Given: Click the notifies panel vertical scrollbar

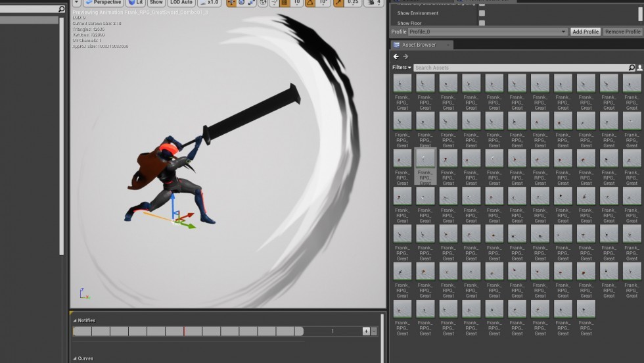Looking at the screenshot, I should [382, 338].
